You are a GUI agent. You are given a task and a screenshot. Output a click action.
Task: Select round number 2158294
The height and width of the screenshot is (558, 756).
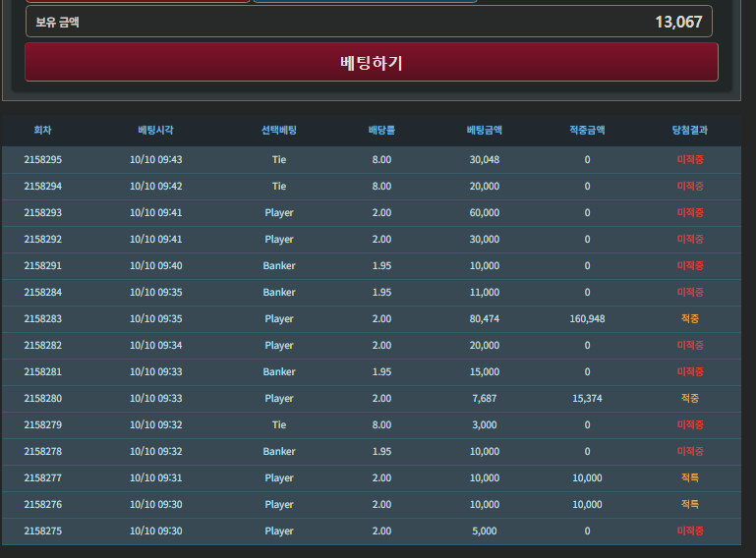(43, 186)
